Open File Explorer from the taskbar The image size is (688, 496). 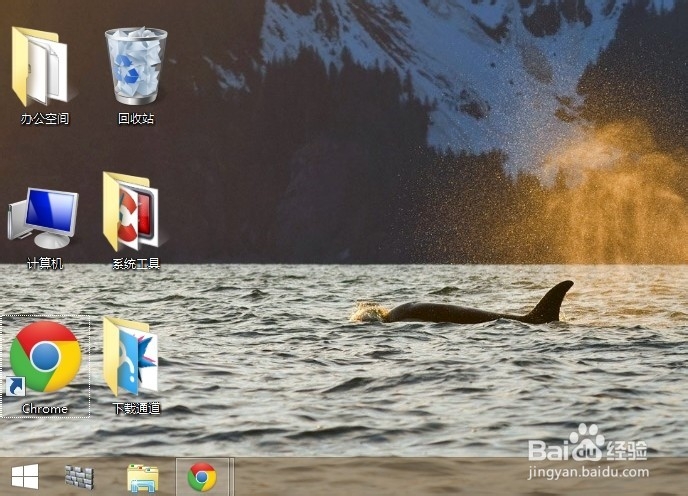click(x=143, y=478)
